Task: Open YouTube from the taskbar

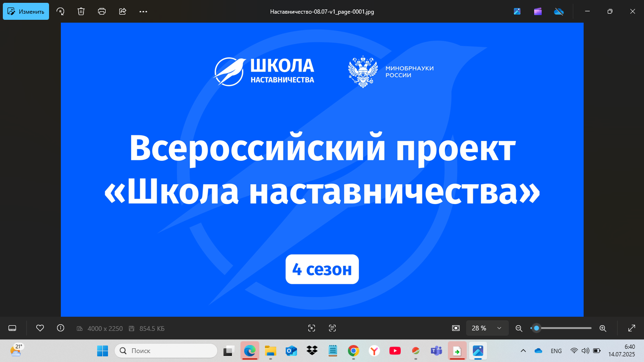Action: pyautogui.click(x=395, y=351)
